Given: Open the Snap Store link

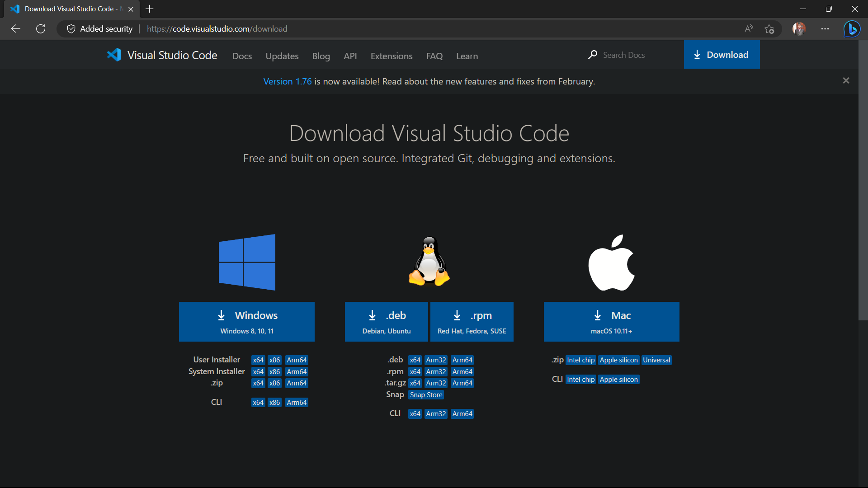Looking at the screenshot, I should tap(426, 395).
